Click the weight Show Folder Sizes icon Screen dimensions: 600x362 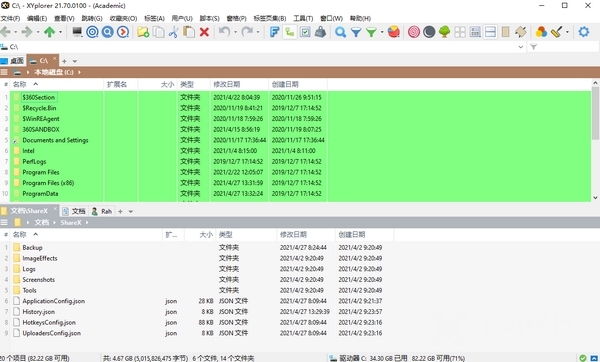click(x=320, y=32)
